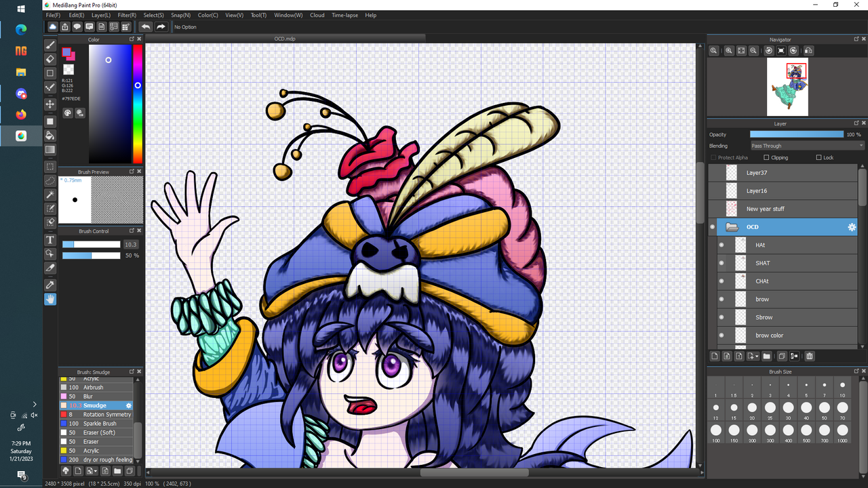
Task: Toggle visibility of the brow layer
Action: point(722,299)
